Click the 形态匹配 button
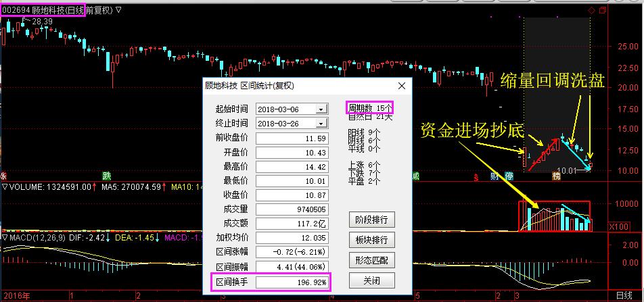This screenshot has width=644, height=302. (x=371, y=259)
